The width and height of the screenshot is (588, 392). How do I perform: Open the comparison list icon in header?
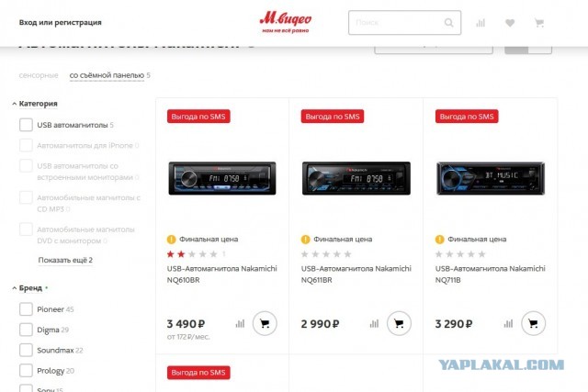(x=481, y=23)
